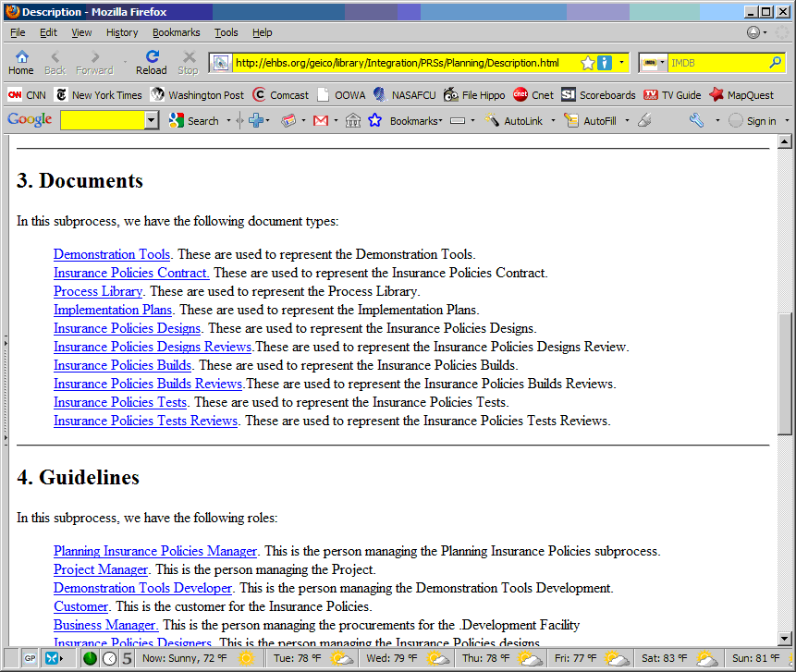Viewport: 796px width, 672px height.
Task: Open the New York Times bookmark
Action: (x=99, y=95)
